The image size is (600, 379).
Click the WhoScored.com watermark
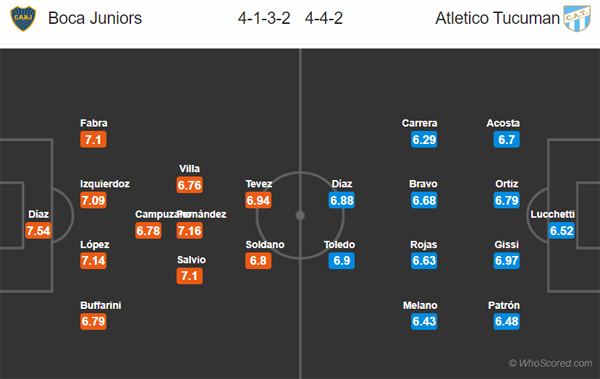tap(551, 363)
